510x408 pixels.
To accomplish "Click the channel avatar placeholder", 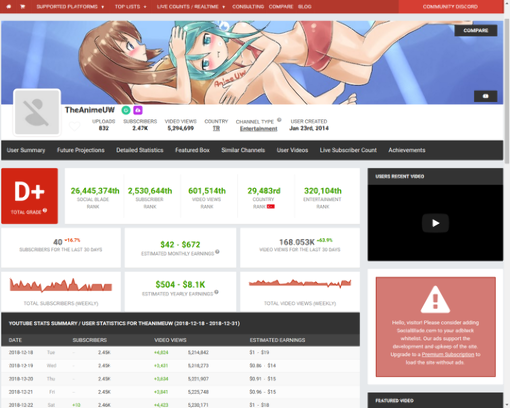I will pos(37,112).
